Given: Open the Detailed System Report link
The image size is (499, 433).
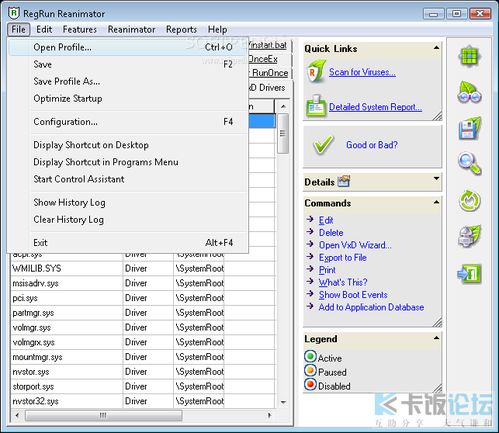Looking at the screenshot, I should tap(375, 107).
